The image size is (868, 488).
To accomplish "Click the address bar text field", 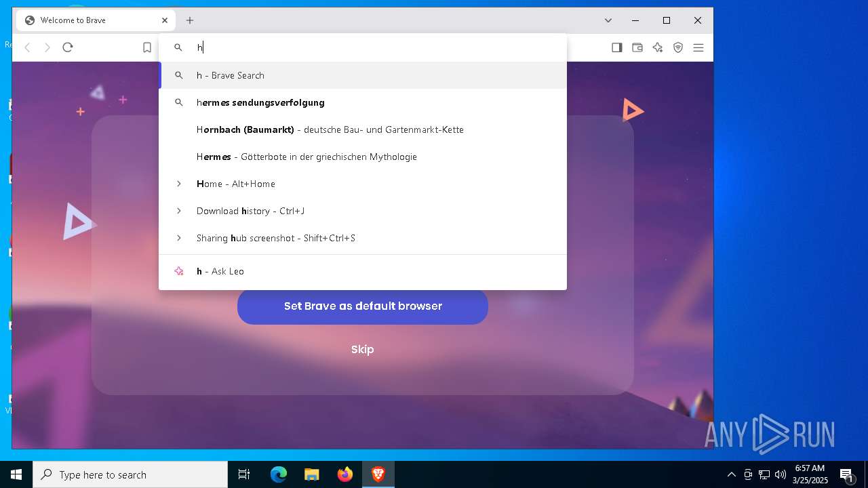I will point(363,47).
